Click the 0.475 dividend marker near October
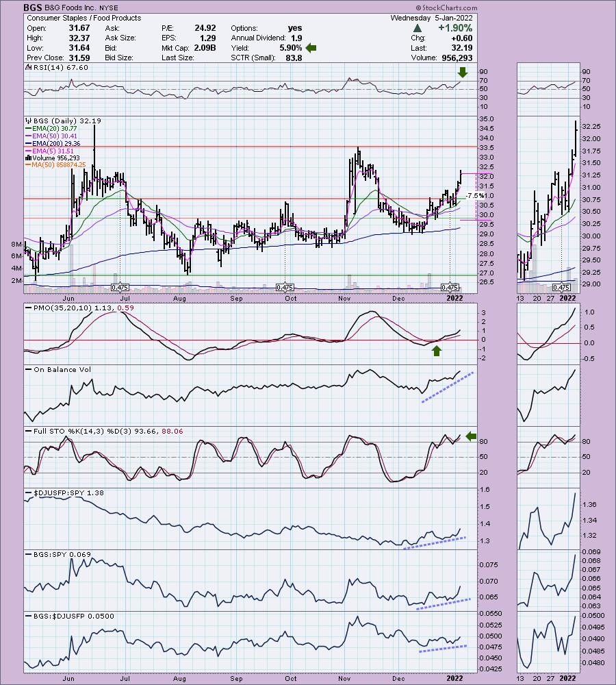The height and width of the screenshot is (685, 616). click(285, 288)
